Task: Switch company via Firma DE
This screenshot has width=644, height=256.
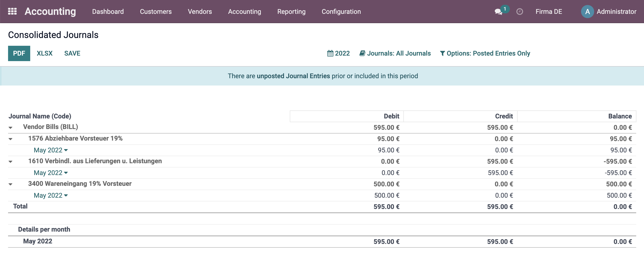Action: [x=549, y=12]
